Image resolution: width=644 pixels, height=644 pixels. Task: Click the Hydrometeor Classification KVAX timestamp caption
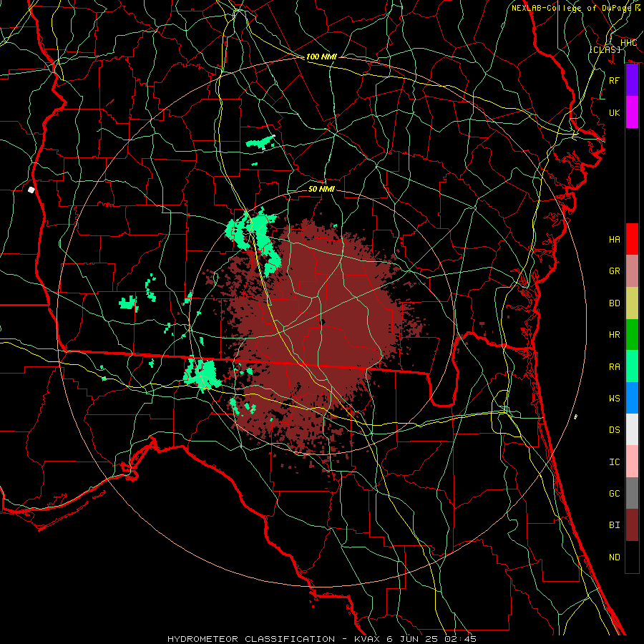(x=322, y=639)
